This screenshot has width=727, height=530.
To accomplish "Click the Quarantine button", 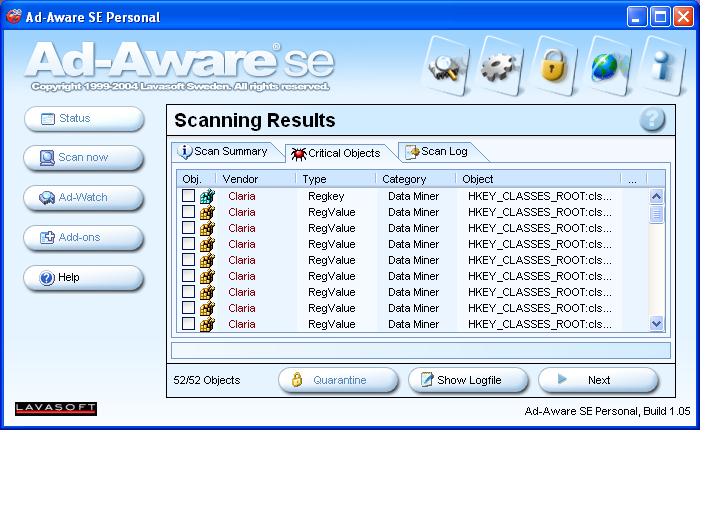I will click(338, 380).
